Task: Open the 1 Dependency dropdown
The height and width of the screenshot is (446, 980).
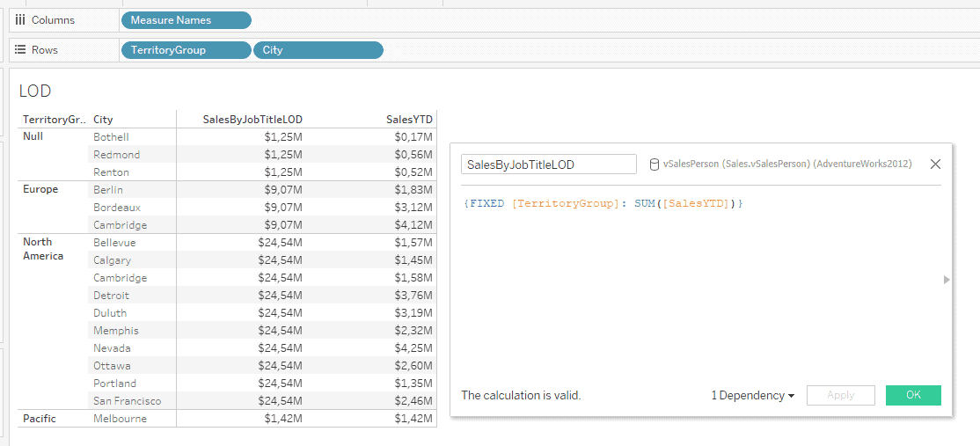Action: (752, 396)
